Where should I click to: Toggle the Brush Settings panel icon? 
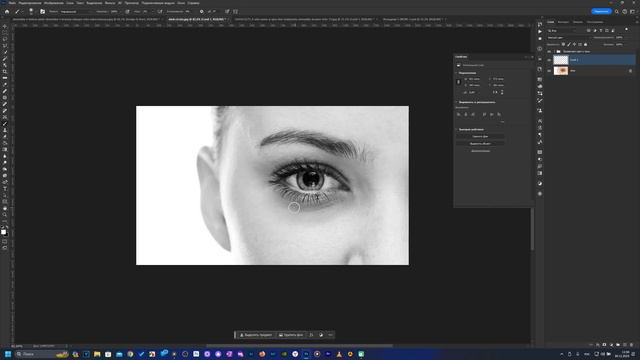[42, 11]
